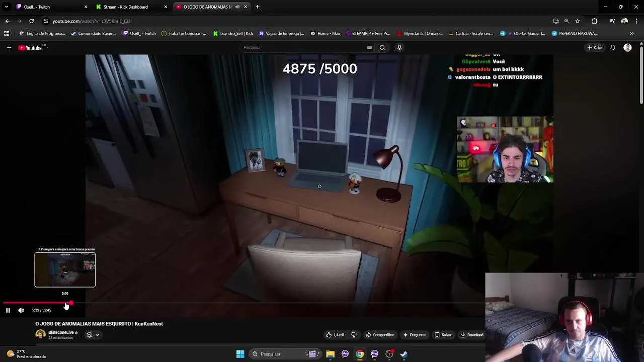Go to YouTube home via logo
The height and width of the screenshot is (362, 644).
pos(30,48)
